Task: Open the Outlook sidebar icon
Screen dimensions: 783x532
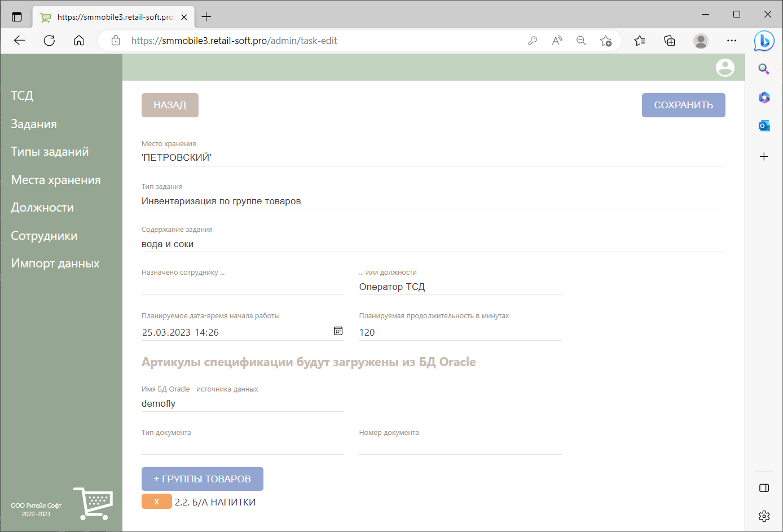Action: point(764,126)
